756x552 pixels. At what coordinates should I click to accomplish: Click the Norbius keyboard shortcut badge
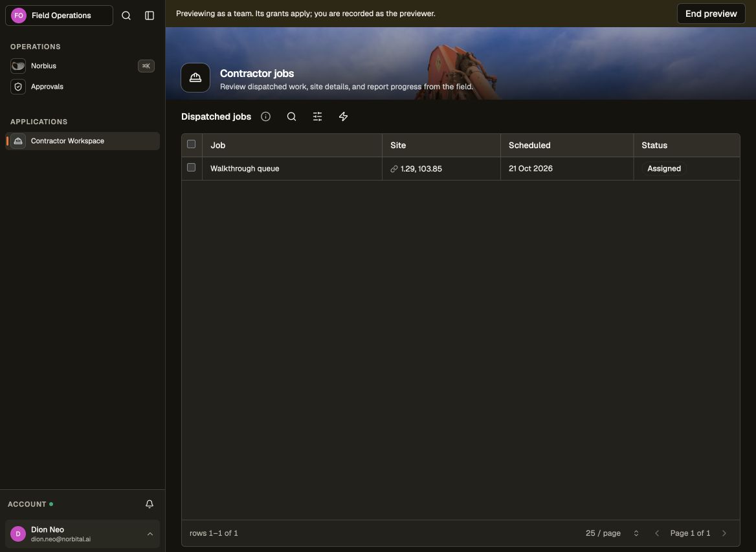(146, 66)
